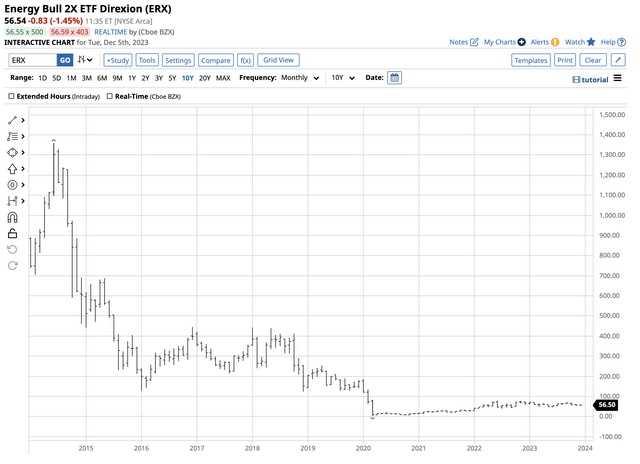
Task: Enable Real-Time Cboe BZX checkbox
Action: [109, 96]
